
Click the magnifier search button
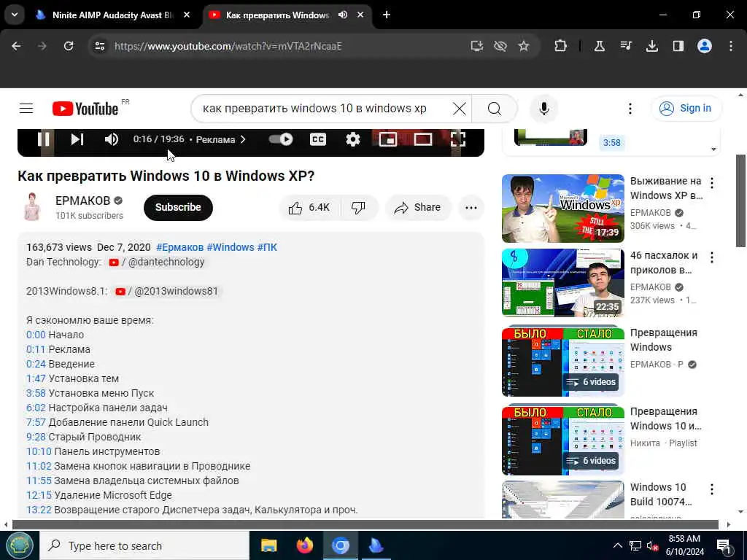click(x=495, y=109)
